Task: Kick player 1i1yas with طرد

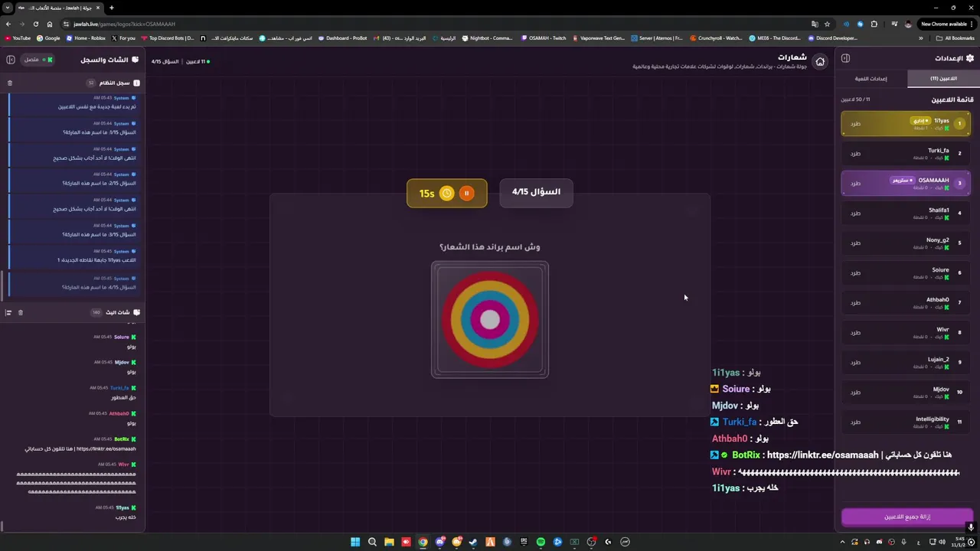Action: coord(855,124)
